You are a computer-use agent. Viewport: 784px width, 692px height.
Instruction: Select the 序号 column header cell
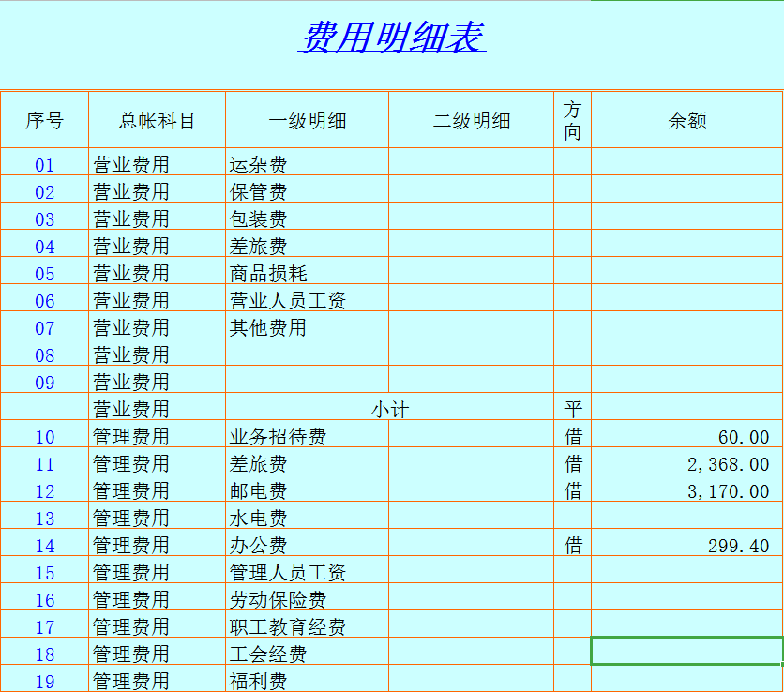[x=43, y=119]
